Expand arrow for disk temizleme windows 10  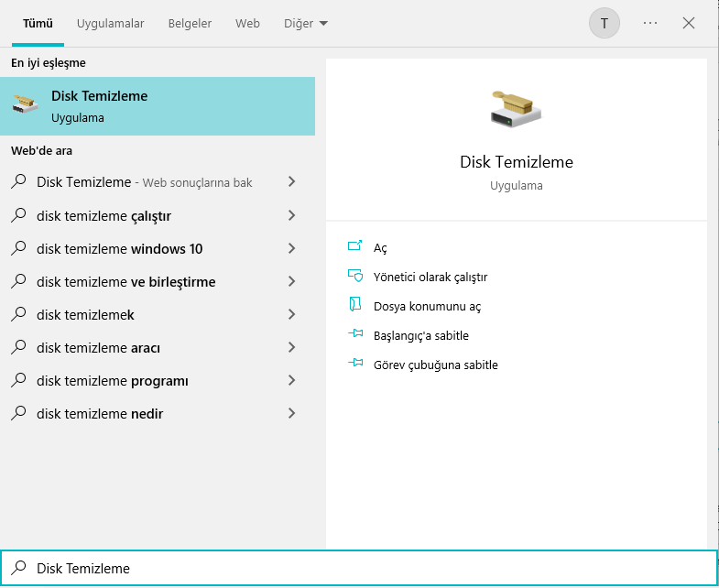(x=291, y=249)
